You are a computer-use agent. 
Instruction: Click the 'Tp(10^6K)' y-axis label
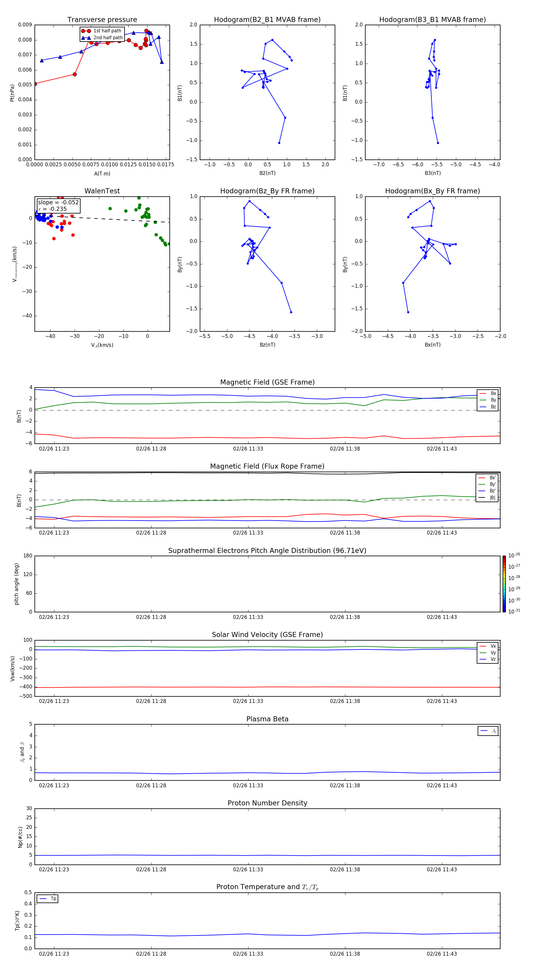pyautogui.click(x=17, y=921)
